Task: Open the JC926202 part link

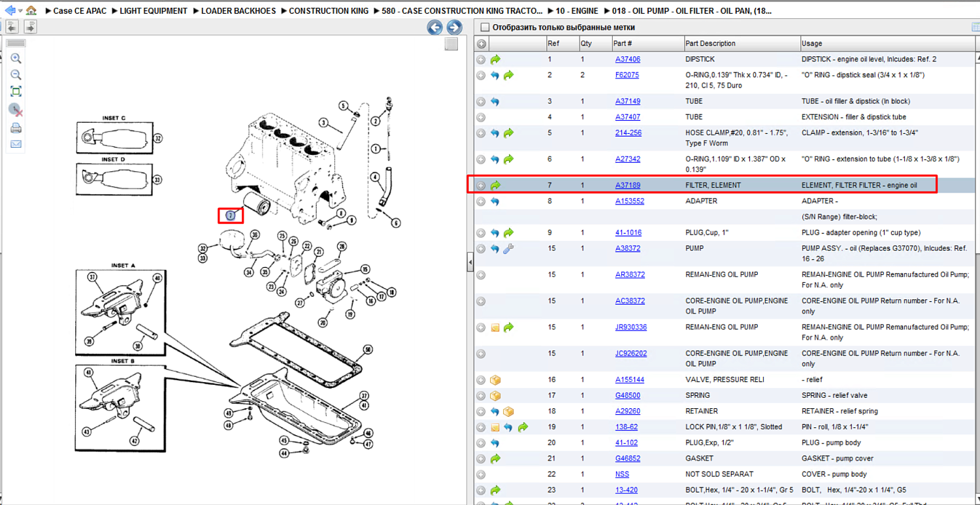Action: tap(631, 353)
